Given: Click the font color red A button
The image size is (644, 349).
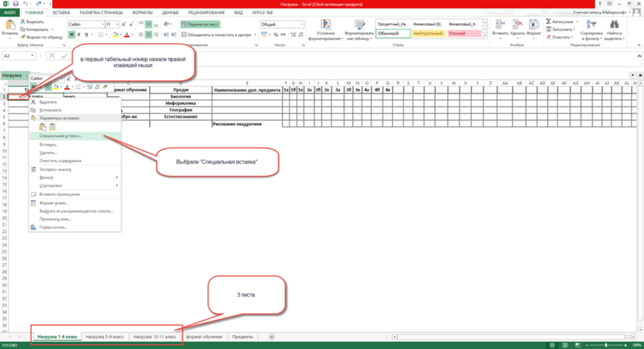Looking at the screenshot, I should coord(127,34).
